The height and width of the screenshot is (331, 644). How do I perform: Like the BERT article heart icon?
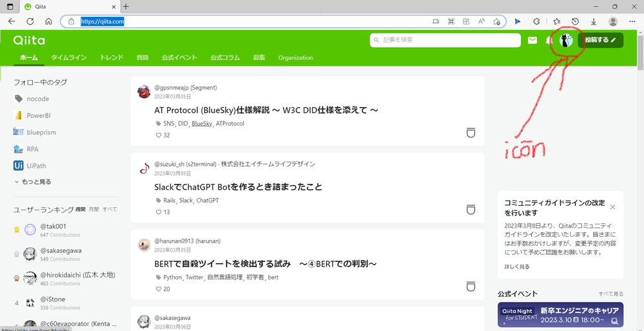click(x=159, y=289)
